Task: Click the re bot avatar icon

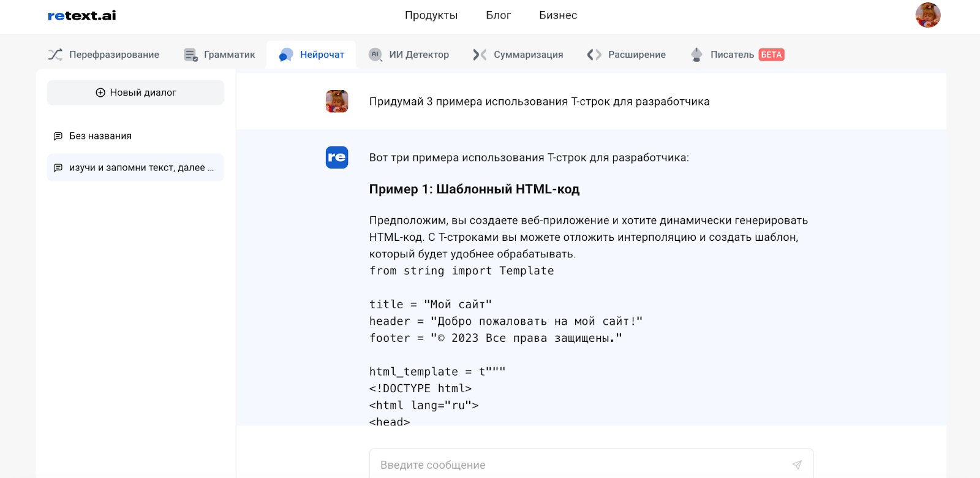Action: pyautogui.click(x=337, y=157)
